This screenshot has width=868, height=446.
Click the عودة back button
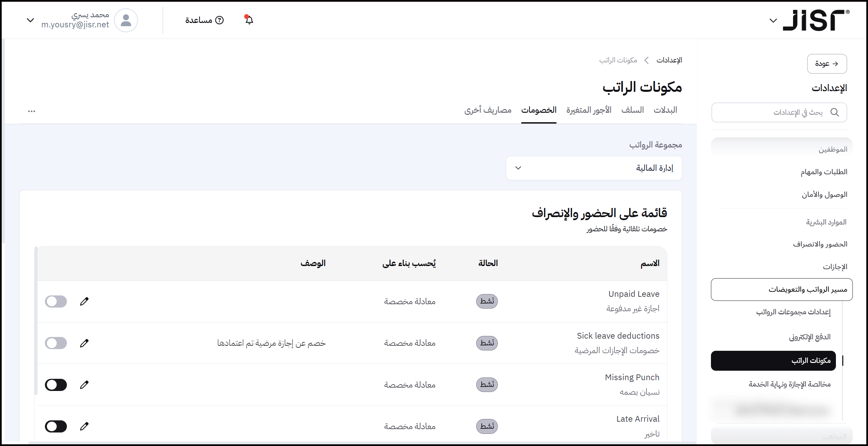(826, 64)
